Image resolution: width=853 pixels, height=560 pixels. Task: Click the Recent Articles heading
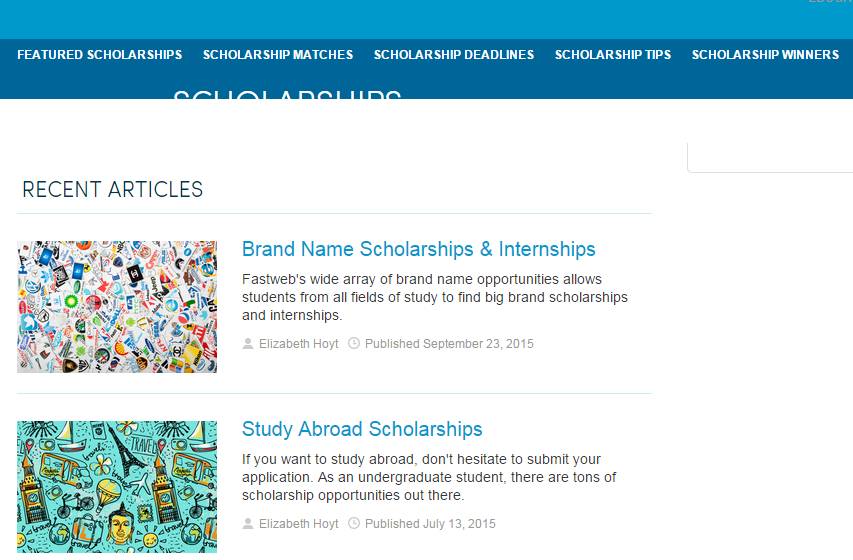(x=112, y=190)
